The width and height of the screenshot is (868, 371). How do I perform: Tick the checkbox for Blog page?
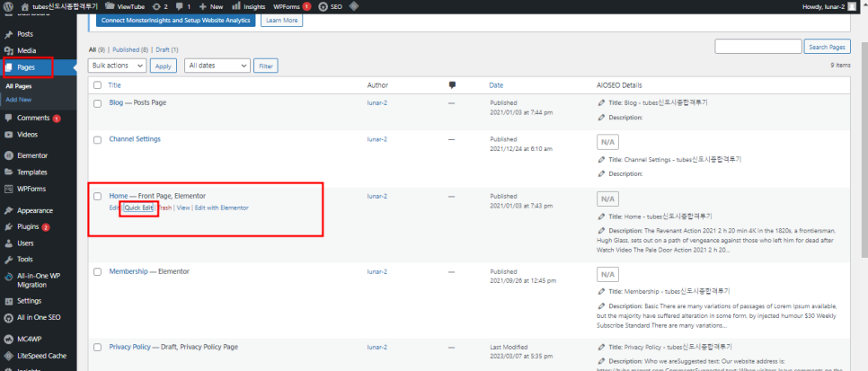pyautogui.click(x=97, y=103)
